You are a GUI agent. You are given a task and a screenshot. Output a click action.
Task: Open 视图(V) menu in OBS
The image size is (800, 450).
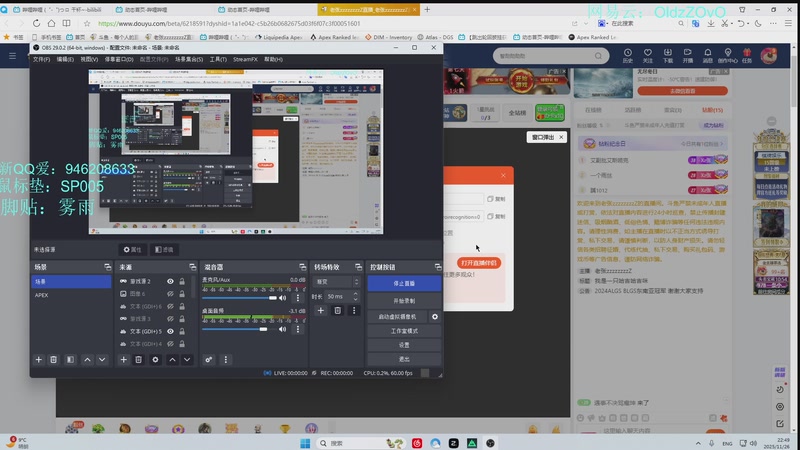click(89, 60)
